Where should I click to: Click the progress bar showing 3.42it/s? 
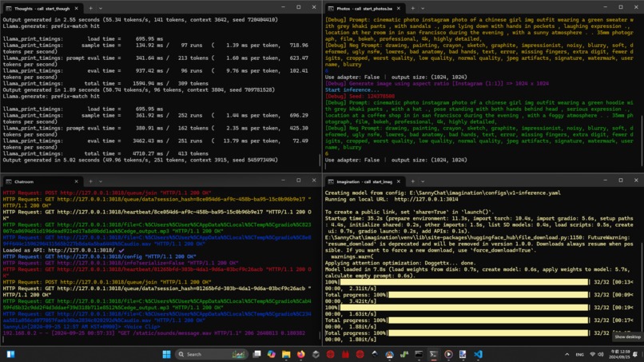coord(488,295)
